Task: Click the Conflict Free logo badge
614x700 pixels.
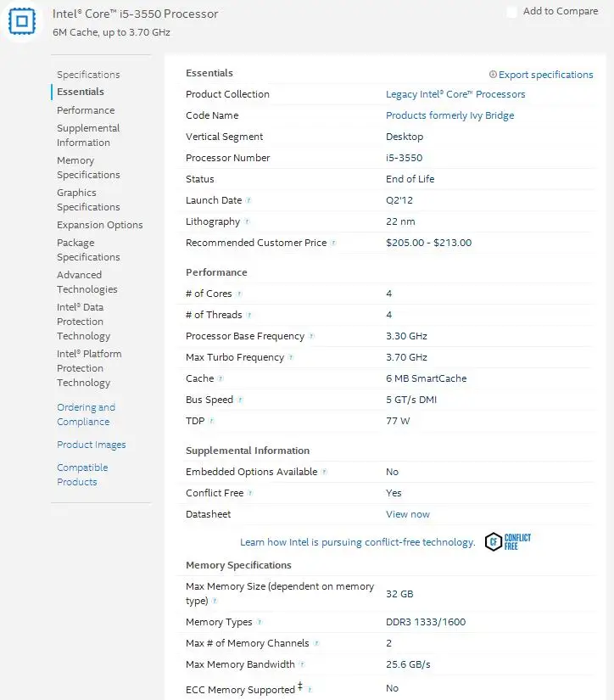Action: point(508,542)
